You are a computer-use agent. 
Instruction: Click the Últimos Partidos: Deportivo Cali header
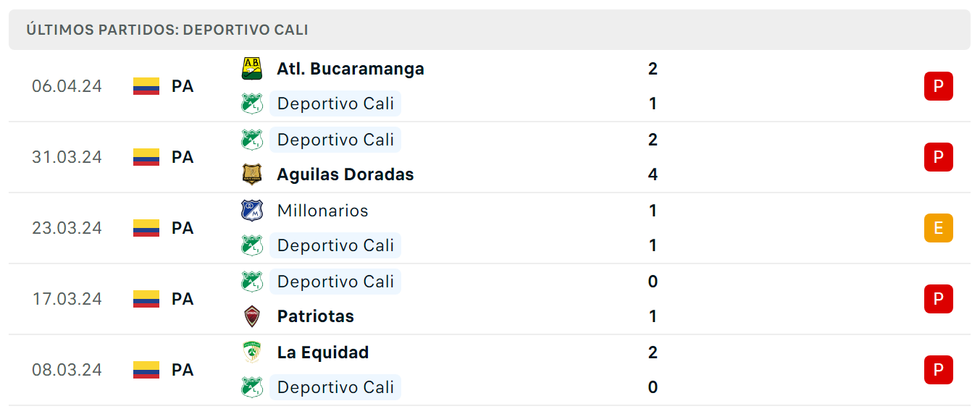(167, 30)
